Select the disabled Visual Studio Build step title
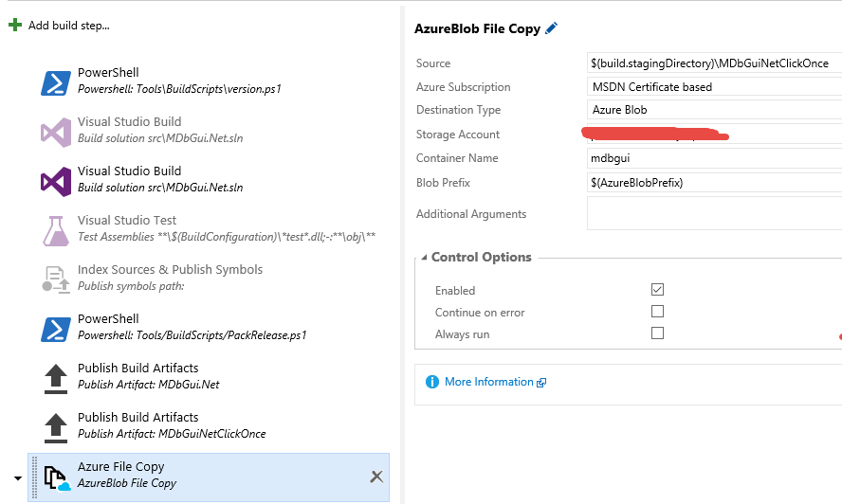Screen dimensions: 842x504 pyautogui.click(x=129, y=122)
